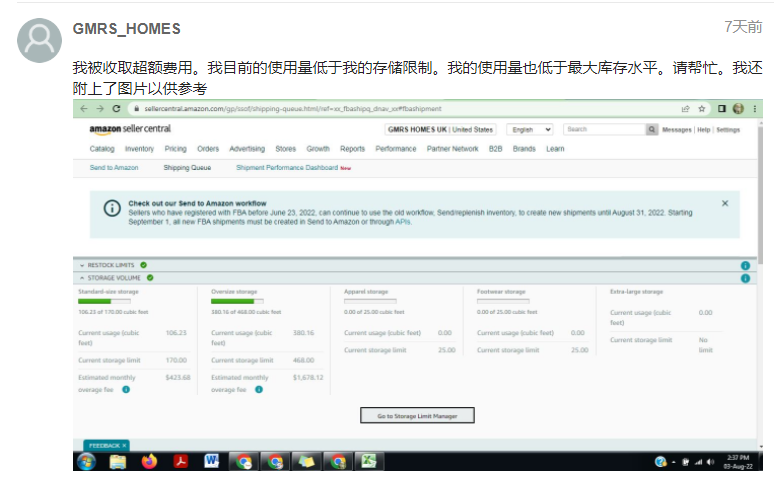Screen dimensions: 782x496
Task: Open the Settings link
Action: point(728,130)
